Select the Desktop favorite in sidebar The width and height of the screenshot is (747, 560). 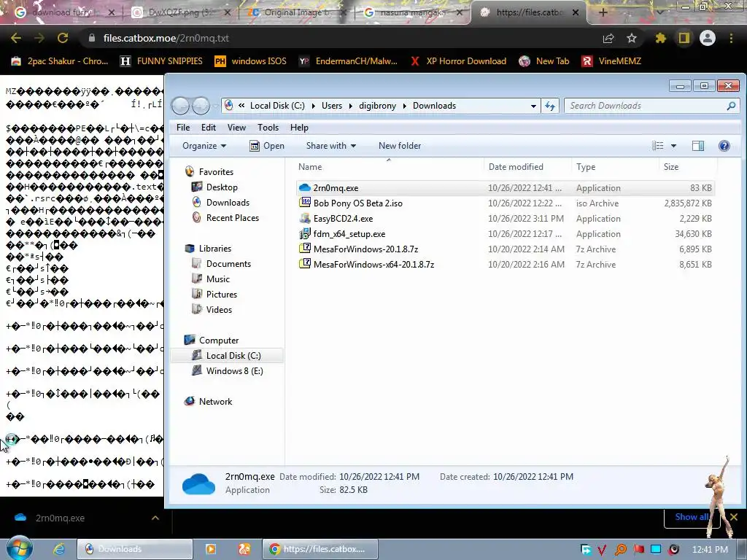click(x=222, y=187)
